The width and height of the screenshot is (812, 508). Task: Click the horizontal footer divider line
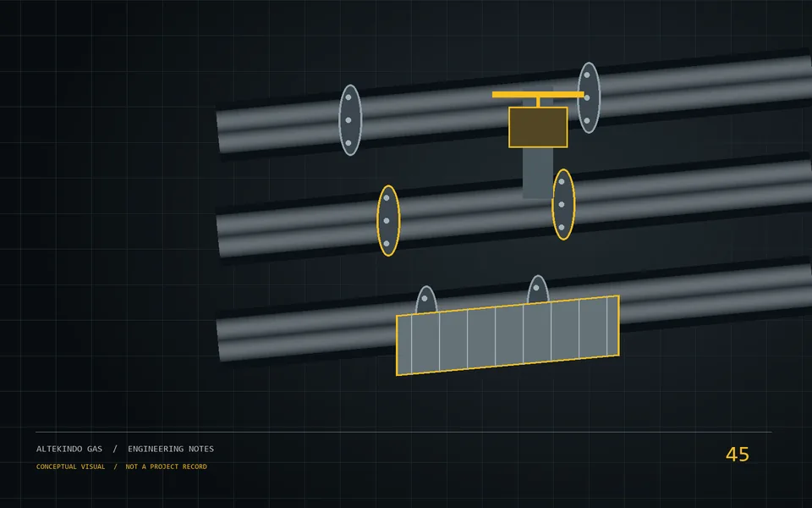403,432
